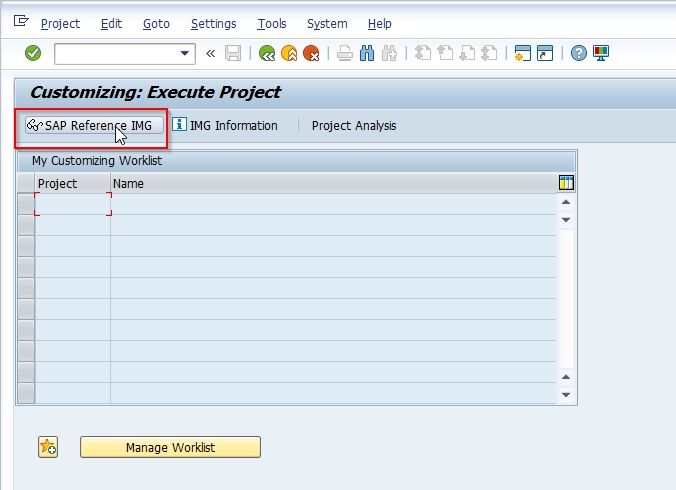Image resolution: width=676 pixels, height=490 pixels.
Task: Open the Help menu
Action: point(379,24)
